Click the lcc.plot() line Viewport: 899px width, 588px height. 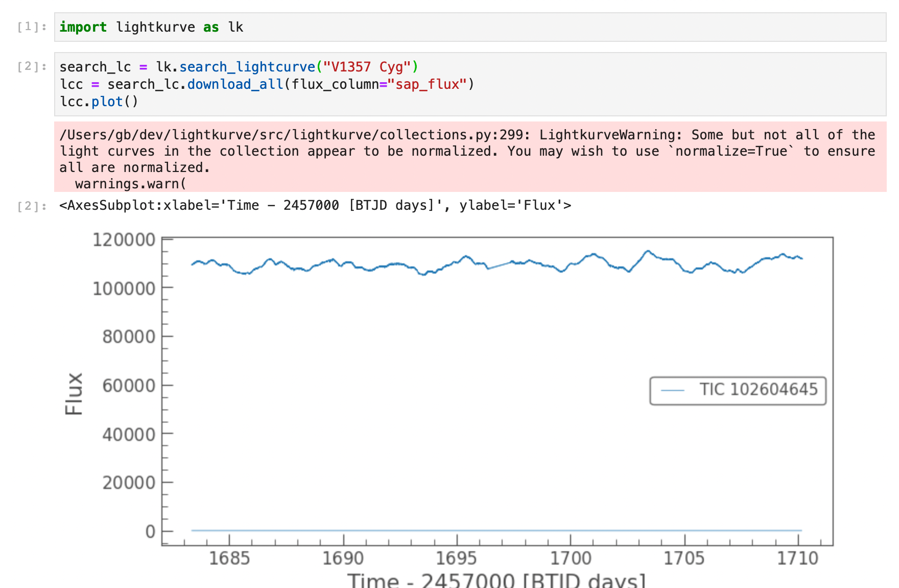coord(99,102)
